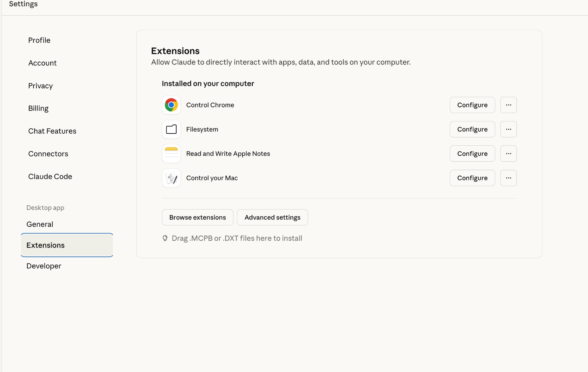The image size is (588, 372).
Task: Click the Filesystem folder icon
Action: [171, 129]
